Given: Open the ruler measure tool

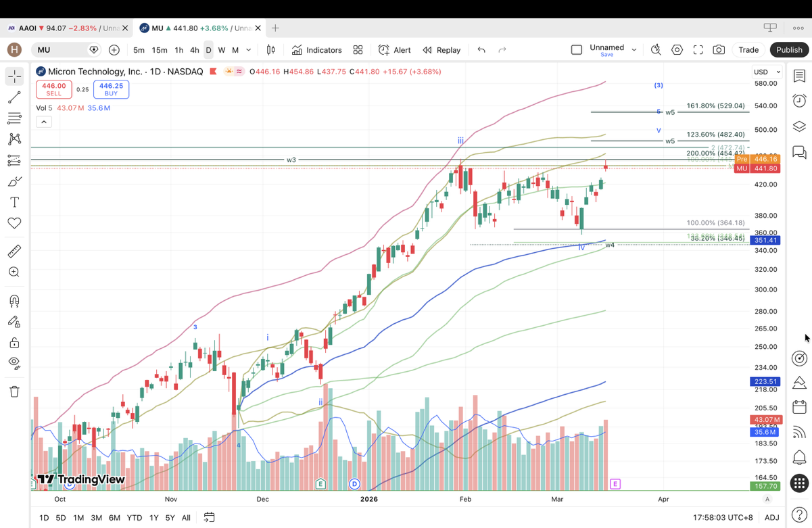Looking at the screenshot, I should (x=14, y=251).
